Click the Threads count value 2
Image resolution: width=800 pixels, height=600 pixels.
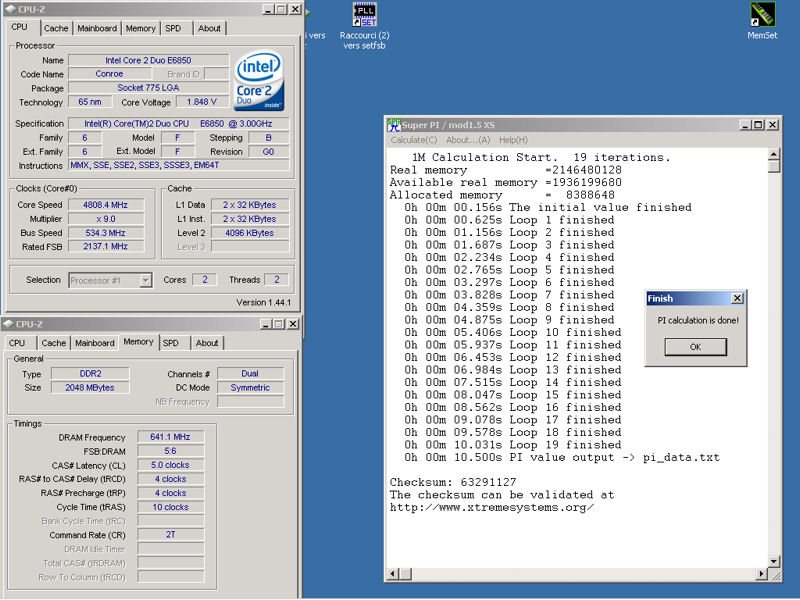click(277, 280)
